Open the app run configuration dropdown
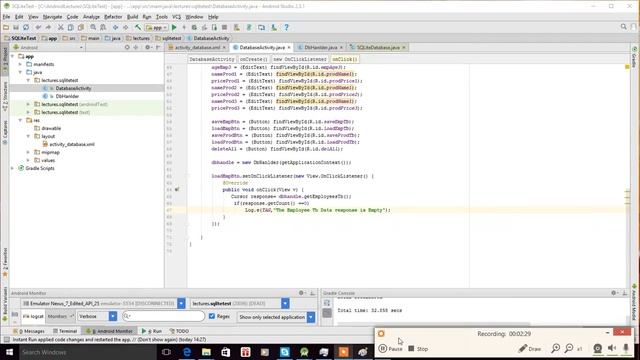This screenshot has width=640, height=360. pyautogui.click(x=157, y=27)
